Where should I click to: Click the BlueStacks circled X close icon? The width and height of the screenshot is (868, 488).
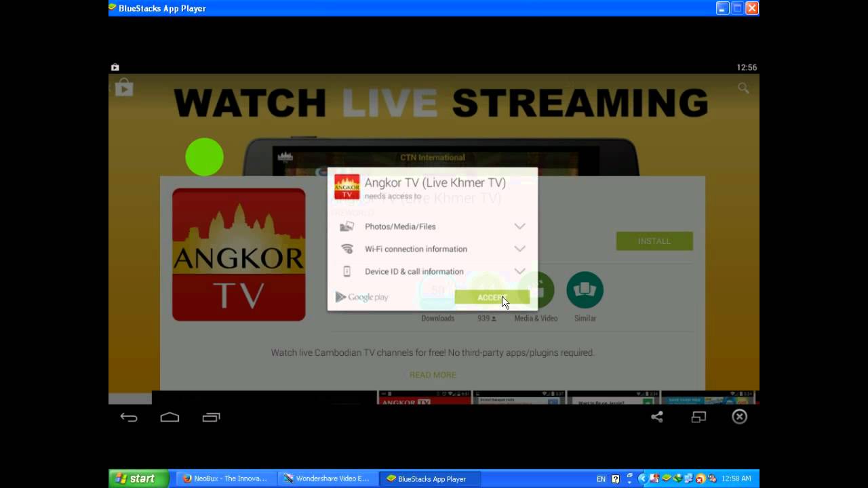click(740, 417)
